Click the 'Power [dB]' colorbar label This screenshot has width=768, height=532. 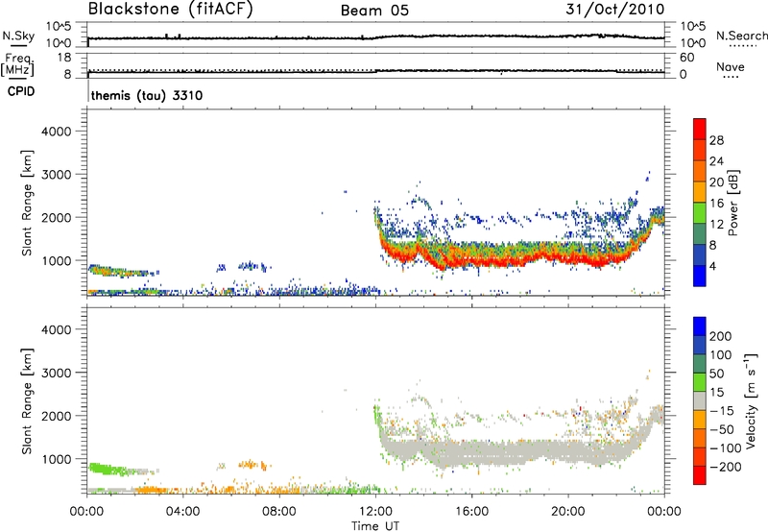(x=733, y=203)
